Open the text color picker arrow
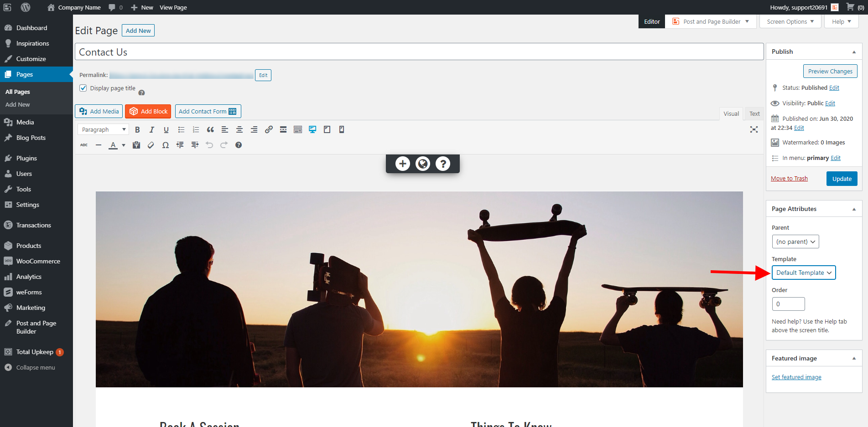The width and height of the screenshot is (868, 427). 122,145
